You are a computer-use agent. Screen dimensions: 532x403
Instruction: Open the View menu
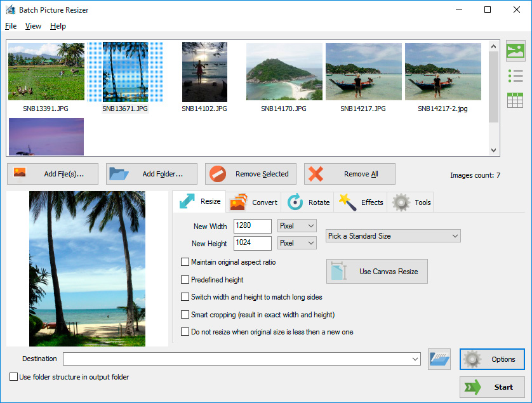(x=33, y=26)
